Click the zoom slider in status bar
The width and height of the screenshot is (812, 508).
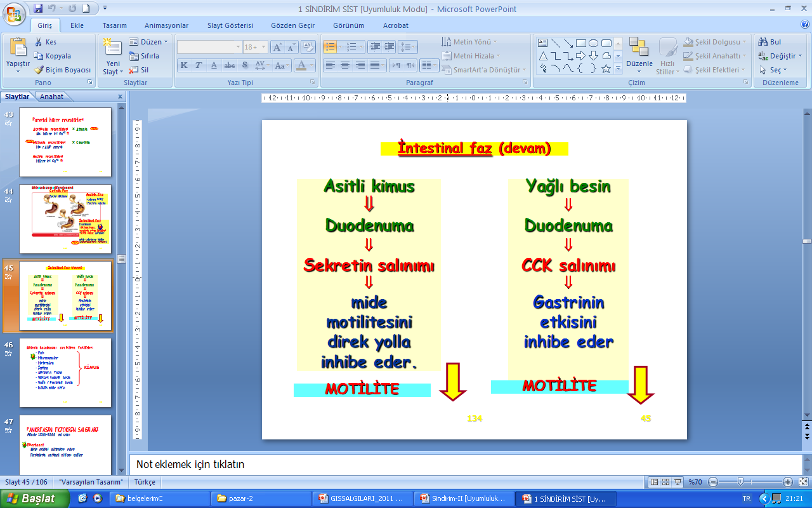(x=740, y=482)
